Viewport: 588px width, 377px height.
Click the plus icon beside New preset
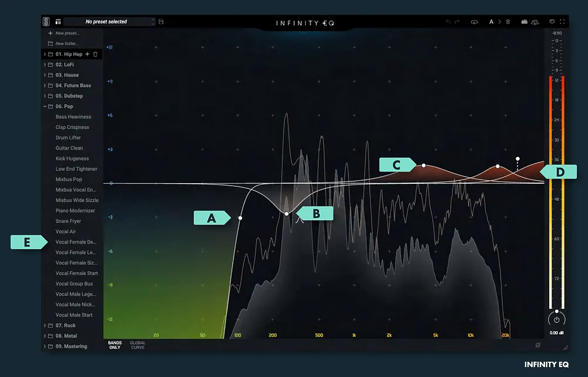tap(50, 33)
